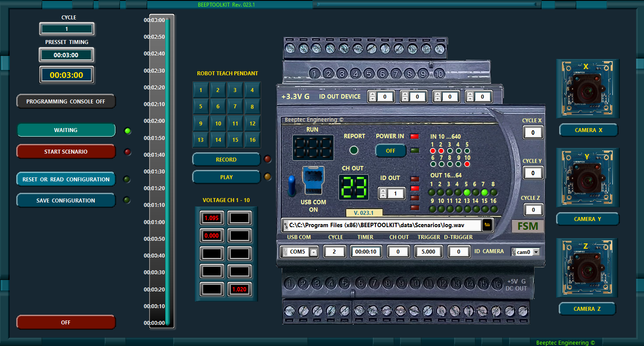The width and height of the screenshot is (644, 346).
Task: Toggle the POWER IN OFF switch
Action: tap(390, 151)
